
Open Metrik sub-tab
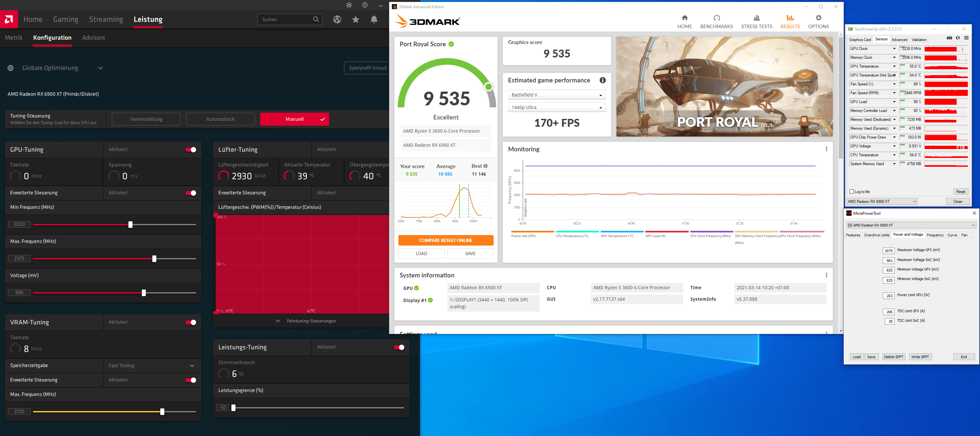click(14, 38)
